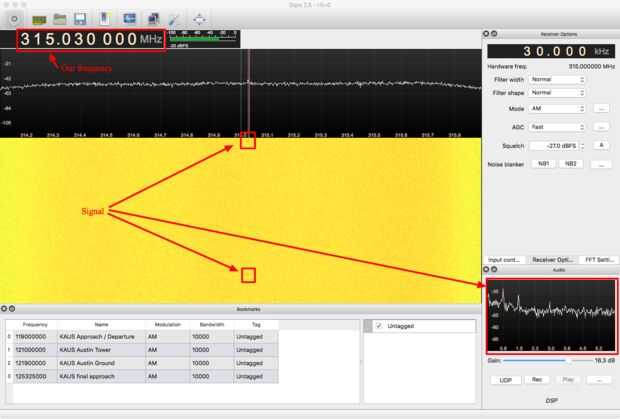Float the Receiver Options panel

494,34
